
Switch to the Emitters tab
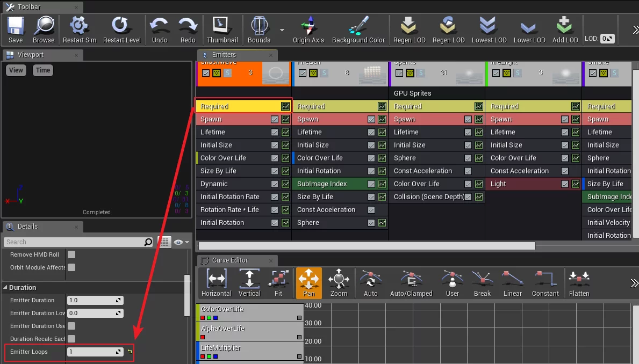[223, 55]
